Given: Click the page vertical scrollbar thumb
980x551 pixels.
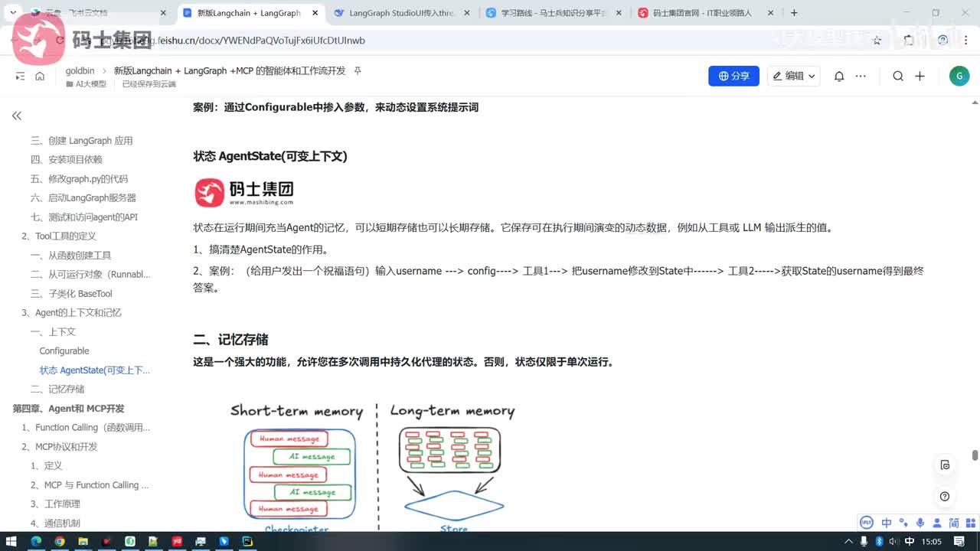Looking at the screenshot, I should pyautogui.click(x=975, y=455).
